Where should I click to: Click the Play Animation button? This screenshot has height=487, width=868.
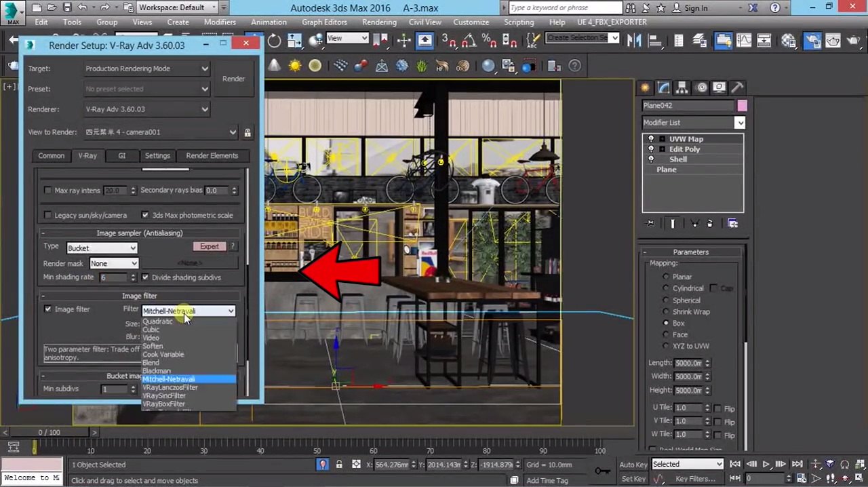click(766, 465)
